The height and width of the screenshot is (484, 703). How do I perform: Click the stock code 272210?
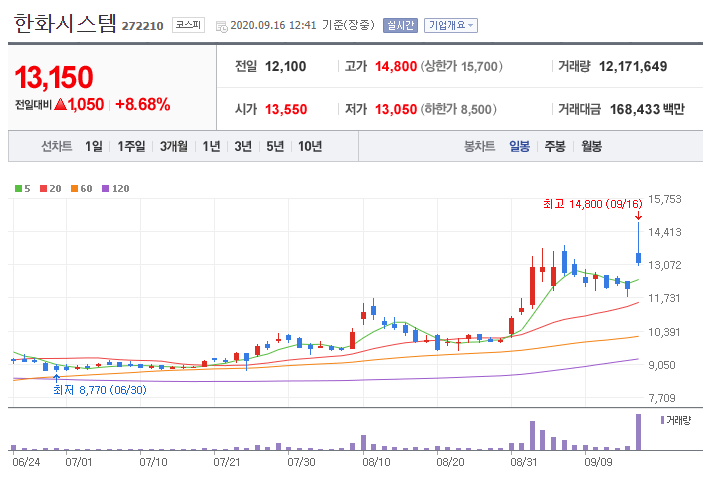[143, 26]
